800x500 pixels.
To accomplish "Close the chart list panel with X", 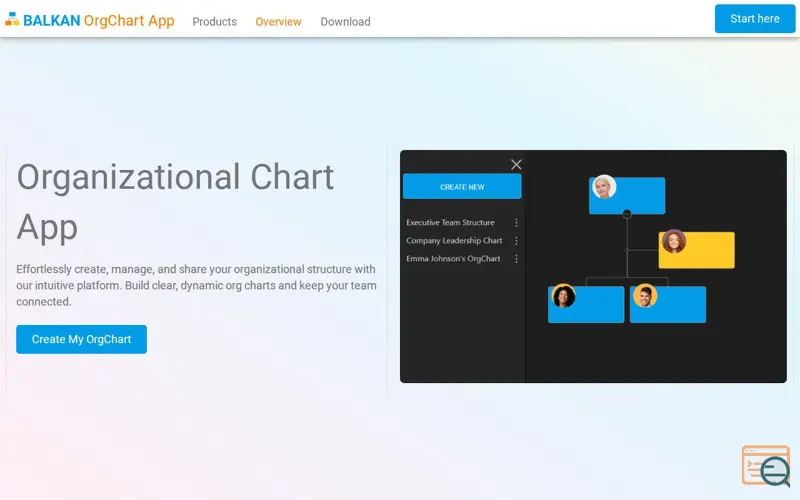I will [516, 164].
